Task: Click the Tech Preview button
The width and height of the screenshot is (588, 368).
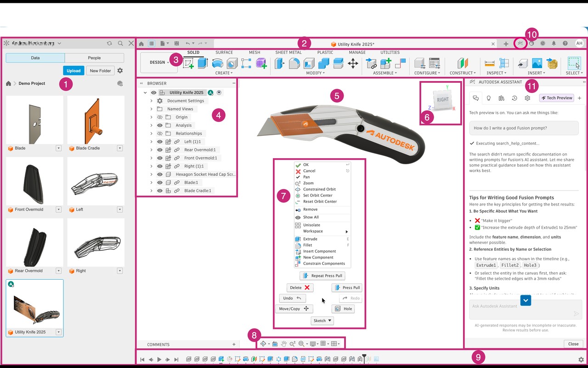Action: [x=556, y=98]
